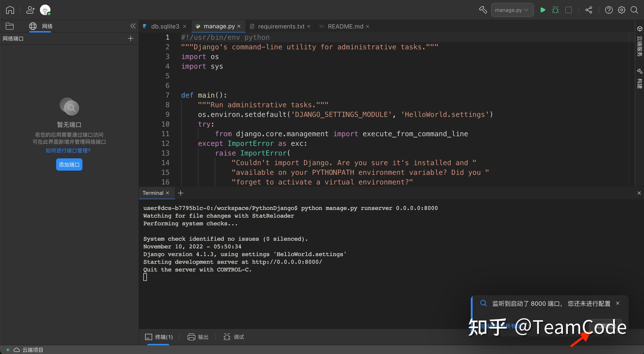Open a new terminal with the plus icon

click(x=180, y=193)
